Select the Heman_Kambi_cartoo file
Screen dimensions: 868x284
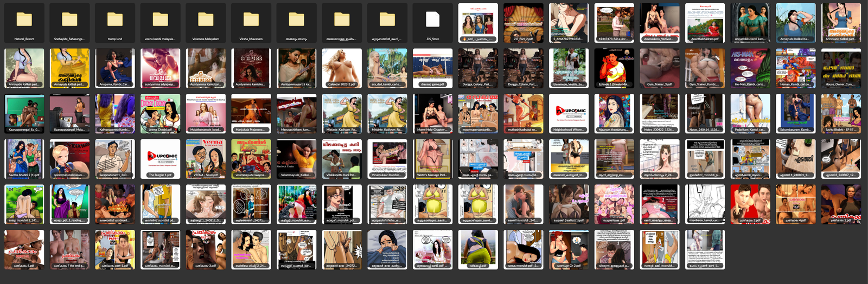796,69
